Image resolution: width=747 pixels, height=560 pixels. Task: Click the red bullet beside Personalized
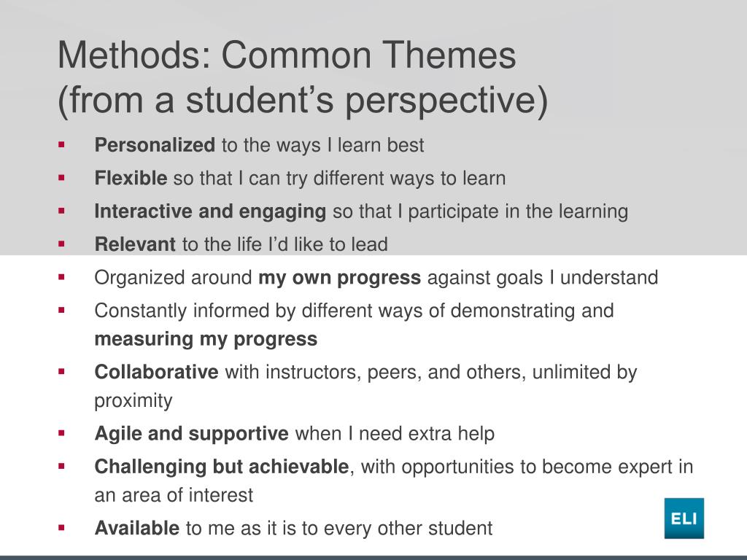[x=61, y=144]
